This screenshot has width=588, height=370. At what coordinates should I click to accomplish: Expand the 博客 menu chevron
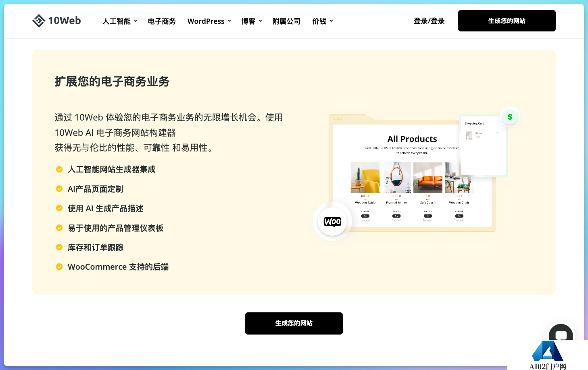click(261, 21)
